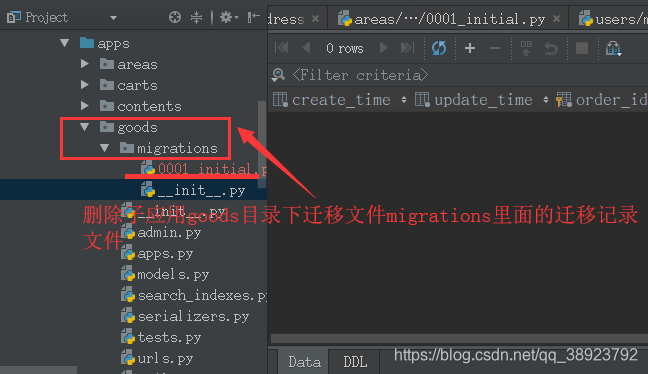Screen dimensions: 648x374
Task: Close the partially visible 'dress' tab
Action: pyautogui.click(x=315, y=19)
